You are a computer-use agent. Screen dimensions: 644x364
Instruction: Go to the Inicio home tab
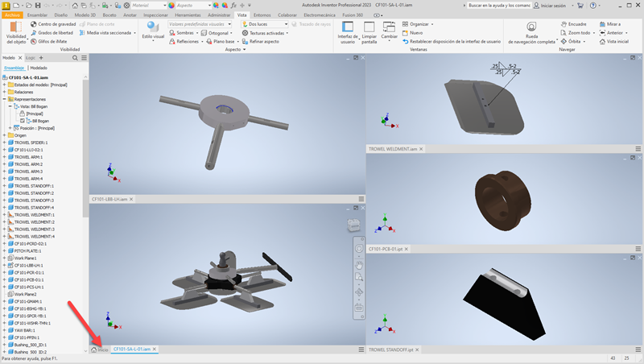[x=100, y=350]
